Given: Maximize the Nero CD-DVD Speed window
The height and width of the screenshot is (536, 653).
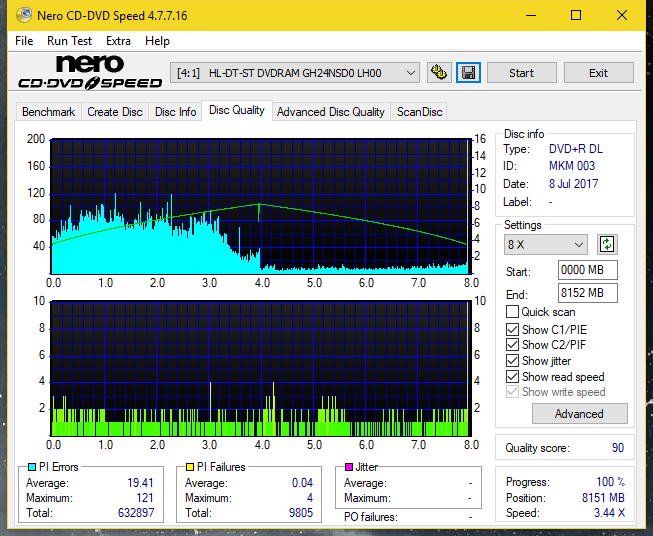Looking at the screenshot, I should coord(576,15).
